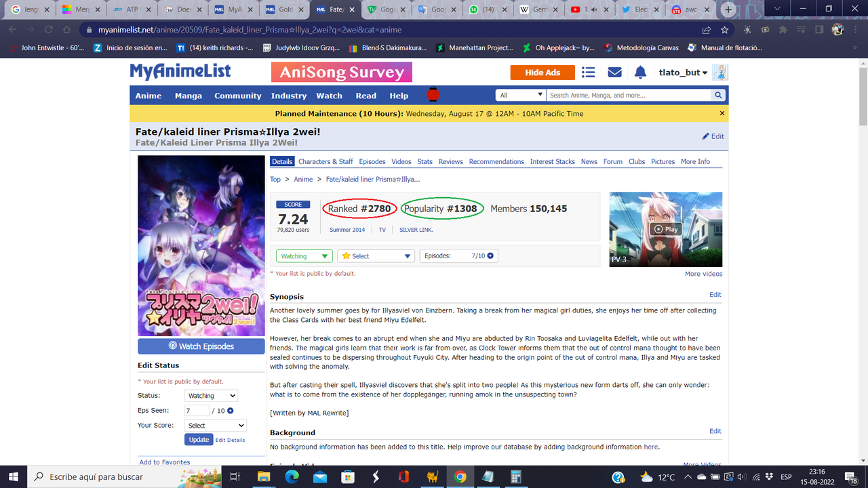Open the Manga menu item
Image resolution: width=868 pixels, height=488 pixels.
click(x=188, y=96)
